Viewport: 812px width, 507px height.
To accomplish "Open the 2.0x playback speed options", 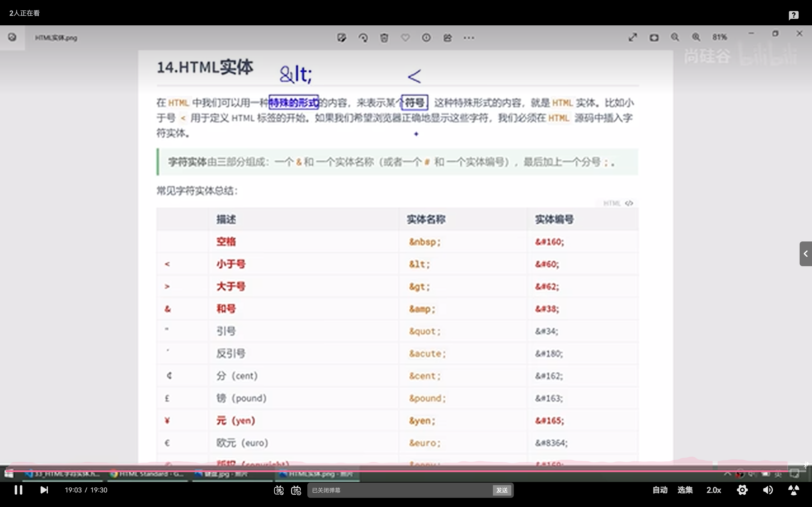I will point(714,490).
